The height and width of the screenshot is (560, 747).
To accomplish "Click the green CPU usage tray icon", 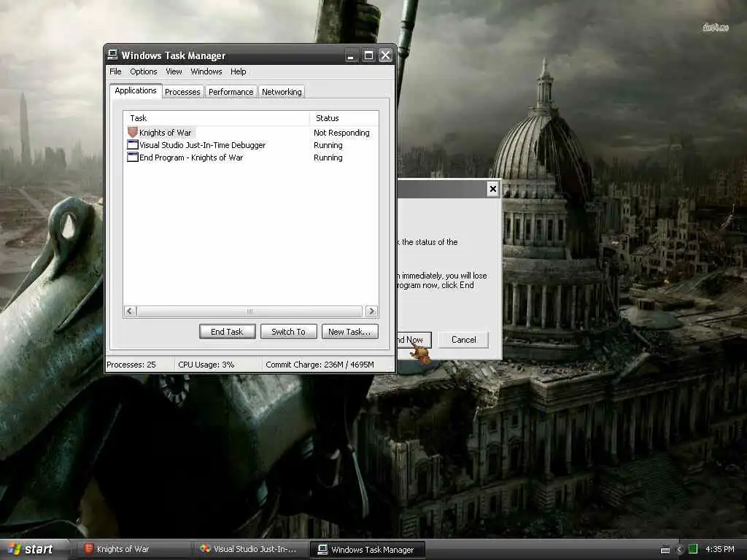I will click(x=693, y=549).
